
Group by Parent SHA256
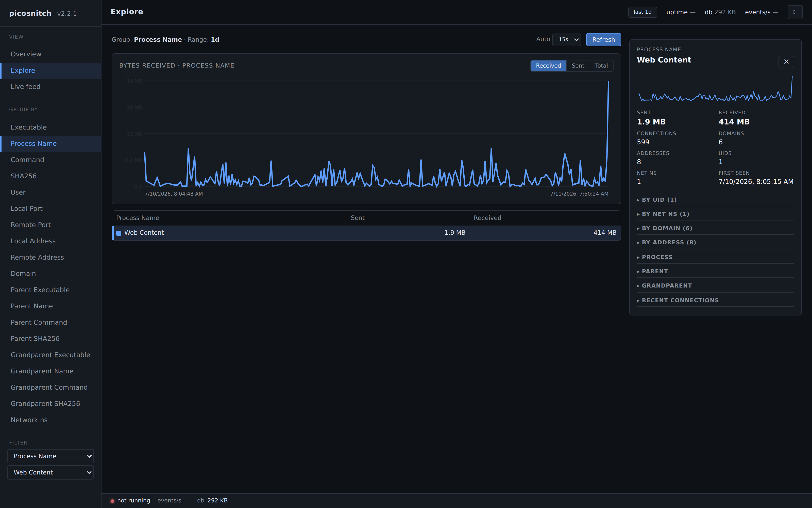tap(51, 339)
